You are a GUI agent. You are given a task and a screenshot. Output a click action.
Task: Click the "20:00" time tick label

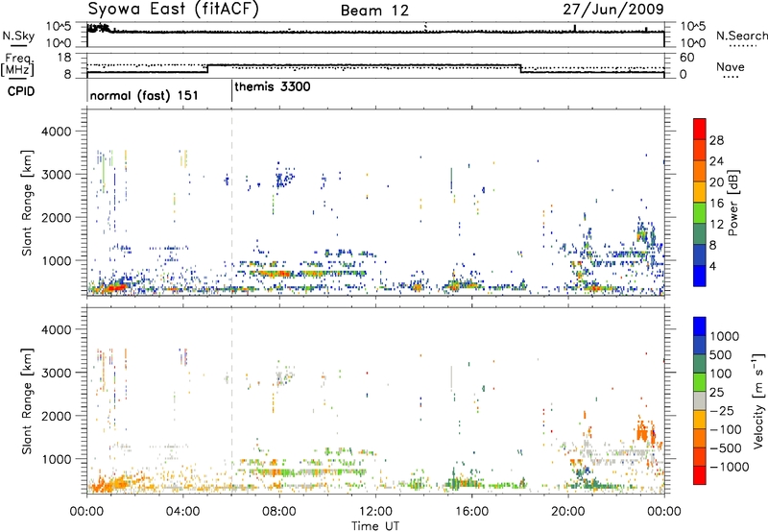(567, 512)
